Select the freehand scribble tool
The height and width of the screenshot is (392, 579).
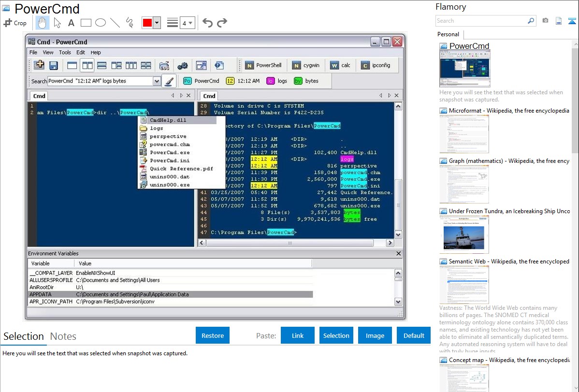coord(130,23)
